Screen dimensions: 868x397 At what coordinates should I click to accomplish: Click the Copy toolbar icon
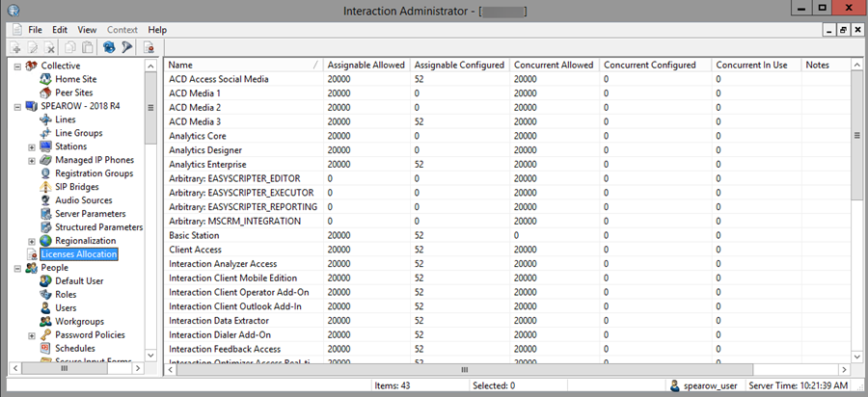click(70, 47)
